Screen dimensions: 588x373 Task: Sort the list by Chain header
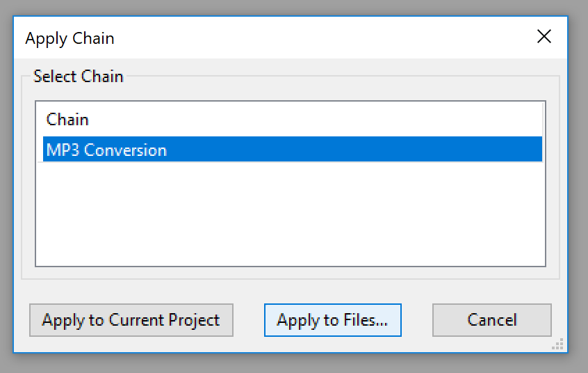pos(67,120)
